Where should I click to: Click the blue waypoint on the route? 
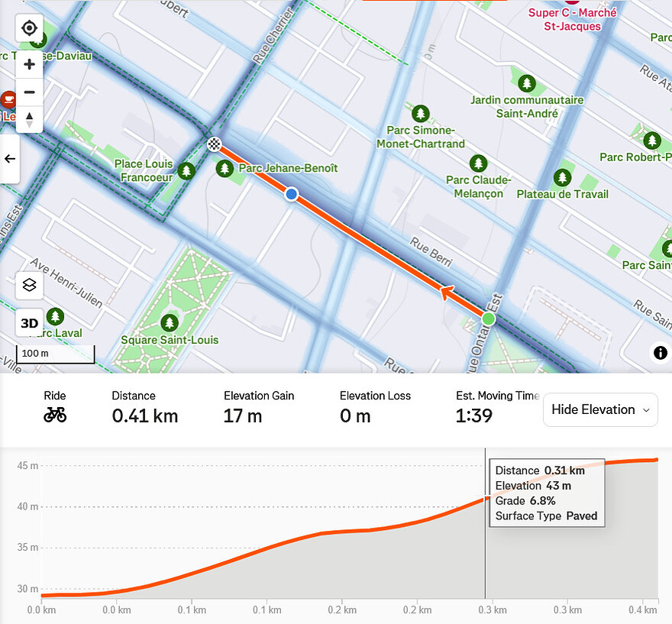point(291,195)
